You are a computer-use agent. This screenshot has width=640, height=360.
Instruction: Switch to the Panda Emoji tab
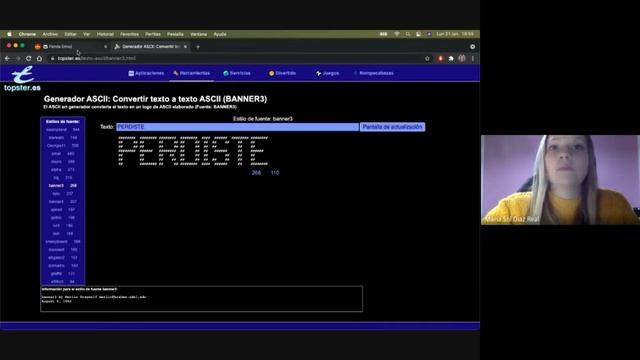point(70,47)
